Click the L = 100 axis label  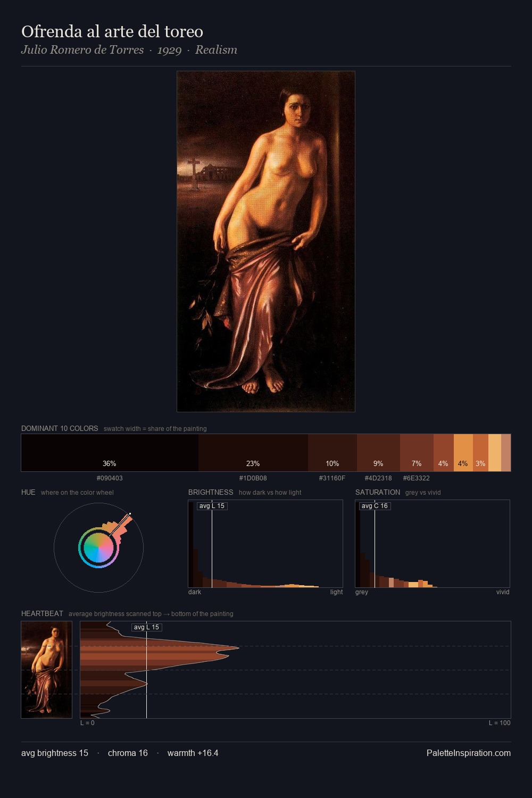pos(500,723)
